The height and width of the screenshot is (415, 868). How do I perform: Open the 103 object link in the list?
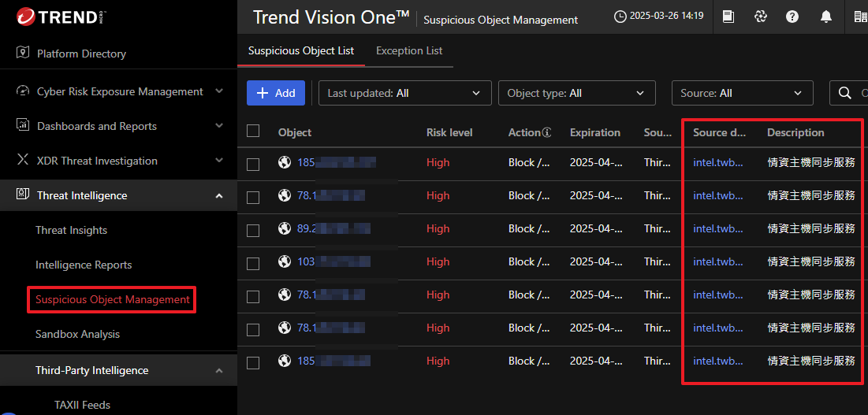[x=306, y=261]
